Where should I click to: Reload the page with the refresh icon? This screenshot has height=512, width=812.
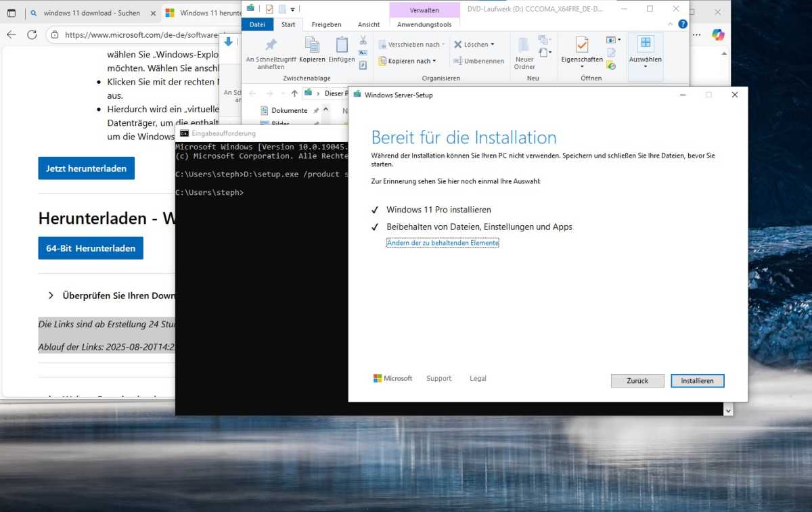pyautogui.click(x=32, y=34)
